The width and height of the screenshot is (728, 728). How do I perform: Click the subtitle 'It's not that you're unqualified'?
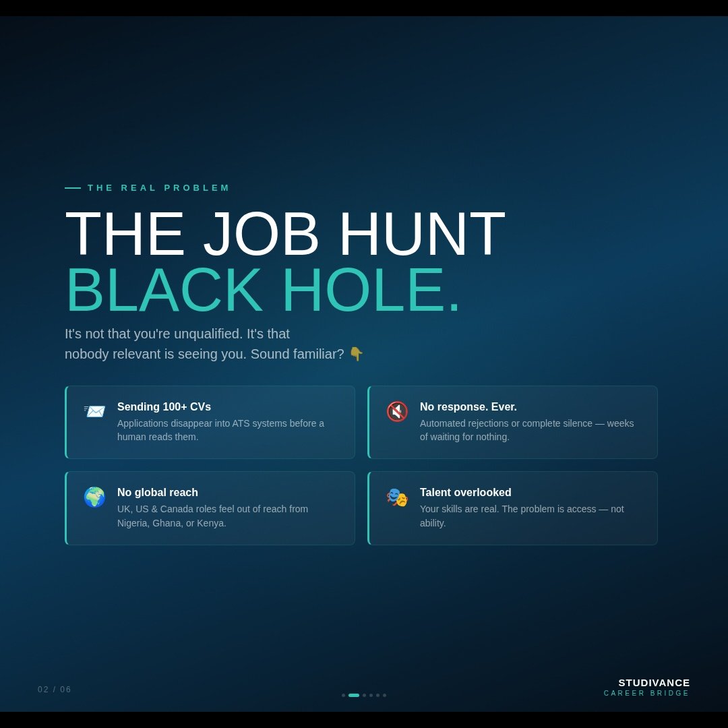154,334
